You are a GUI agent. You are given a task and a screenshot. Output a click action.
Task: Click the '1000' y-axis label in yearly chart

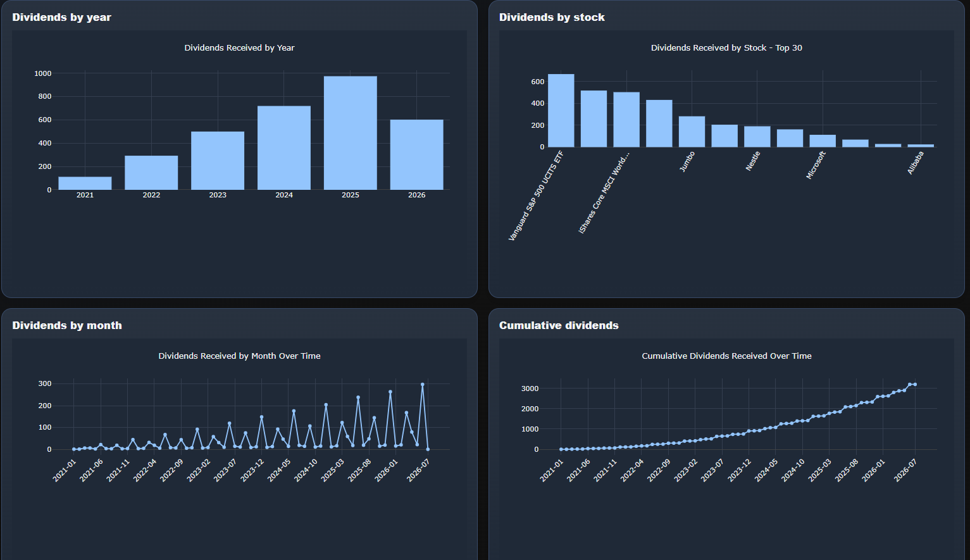pos(43,73)
